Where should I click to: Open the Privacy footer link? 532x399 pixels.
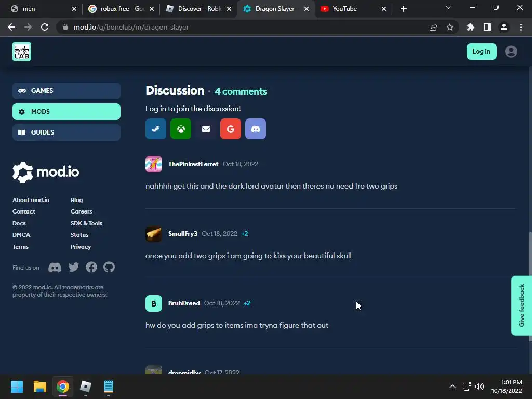(x=81, y=247)
